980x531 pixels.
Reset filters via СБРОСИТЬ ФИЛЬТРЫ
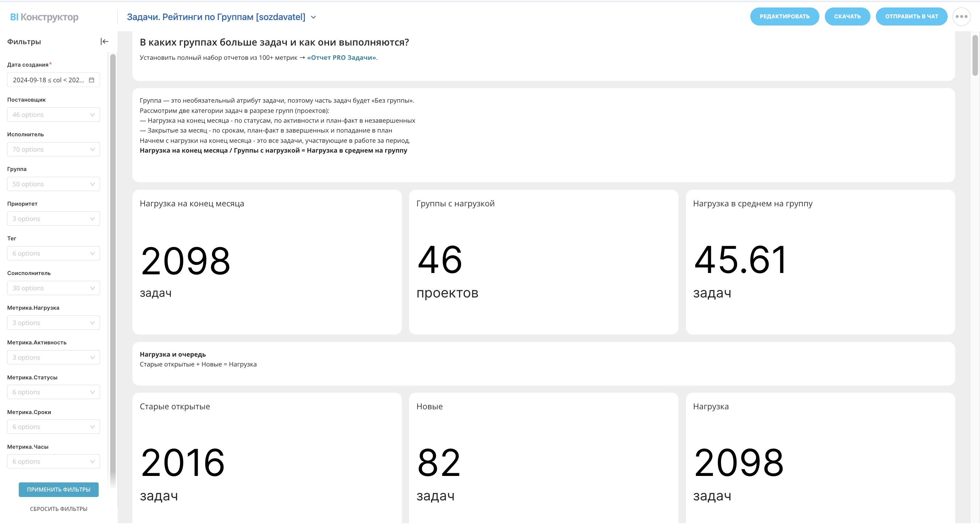click(x=59, y=509)
